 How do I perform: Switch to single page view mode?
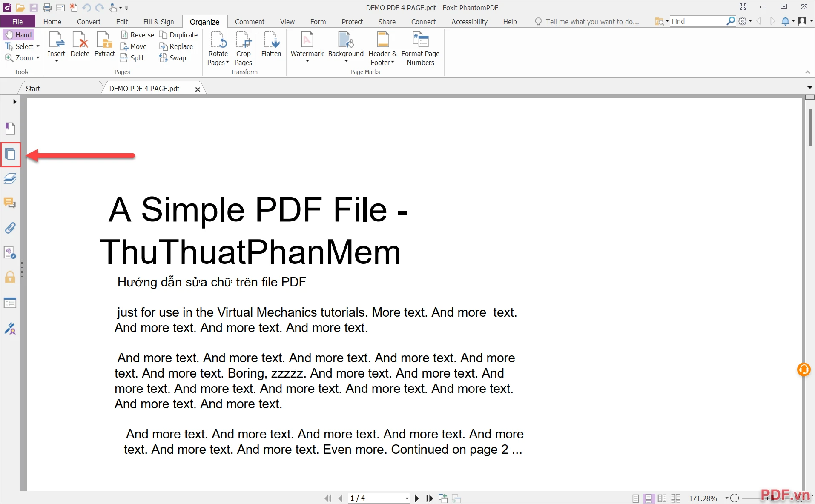click(636, 498)
